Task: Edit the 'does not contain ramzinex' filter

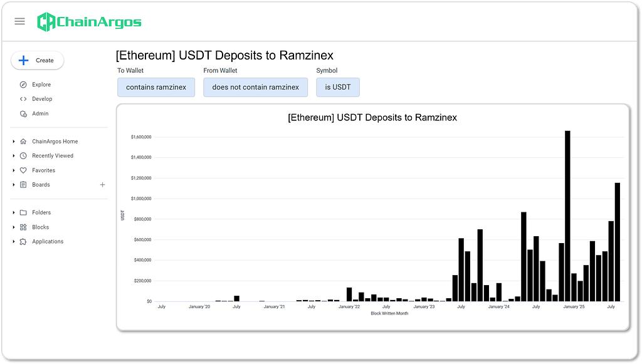Action: [256, 88]
